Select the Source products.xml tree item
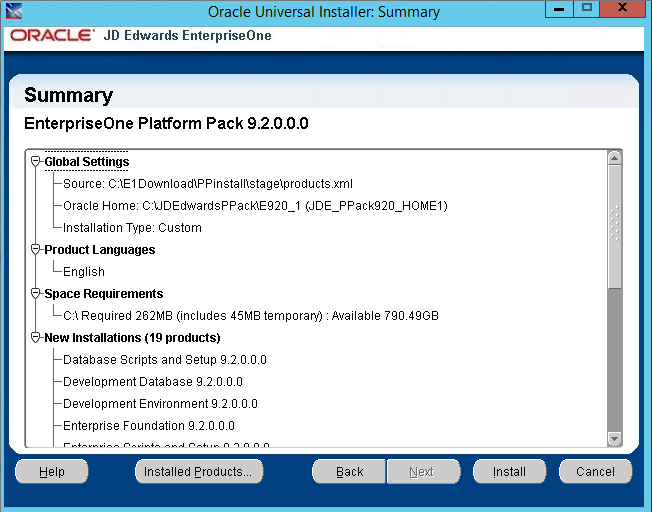Image resolution: width=652 pixels, height=512 pixels. (x=207, y=184)
